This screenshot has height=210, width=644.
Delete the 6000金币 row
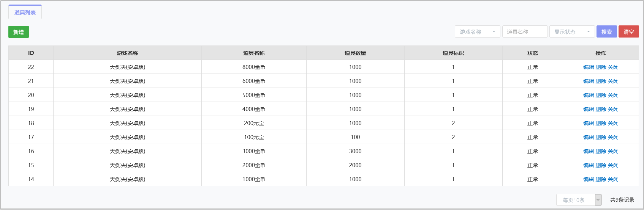(601, 81)
